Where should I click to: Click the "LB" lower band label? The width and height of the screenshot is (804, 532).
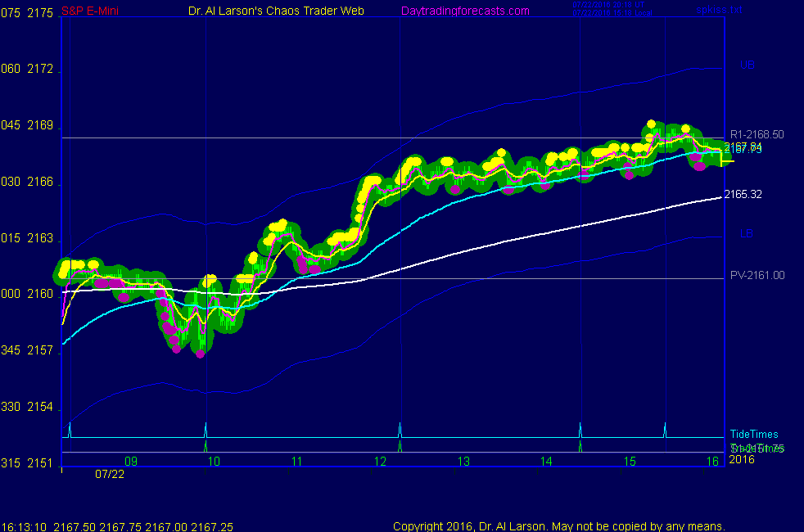[x=746, y=234]
